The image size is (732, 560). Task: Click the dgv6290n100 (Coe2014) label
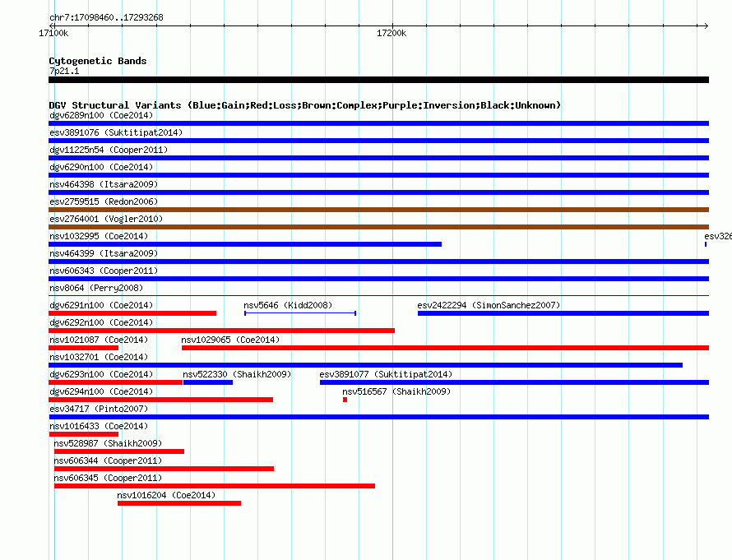pyautogui.click(x=101, y=167)
